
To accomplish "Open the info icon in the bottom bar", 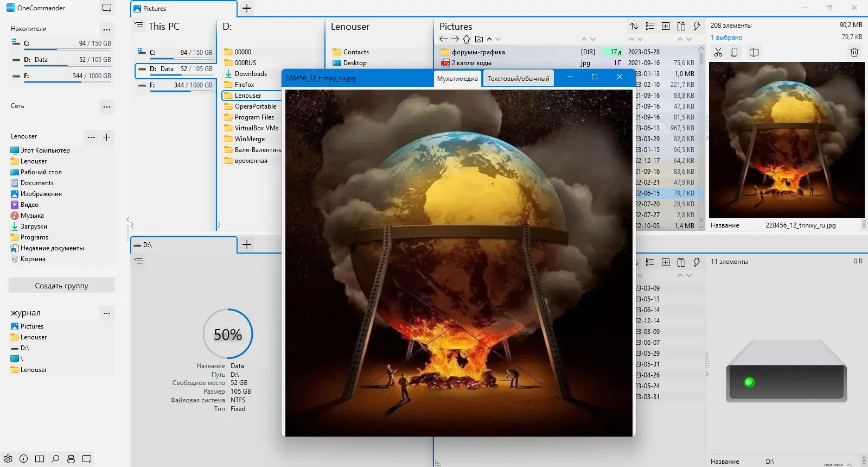I will [24, 459].
